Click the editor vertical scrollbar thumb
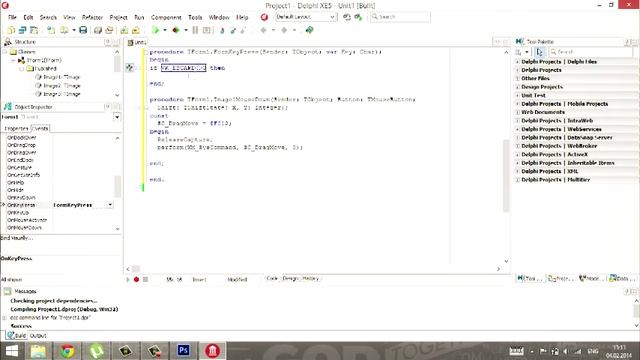Screen dimensions: 640x360 click(506, 176)
